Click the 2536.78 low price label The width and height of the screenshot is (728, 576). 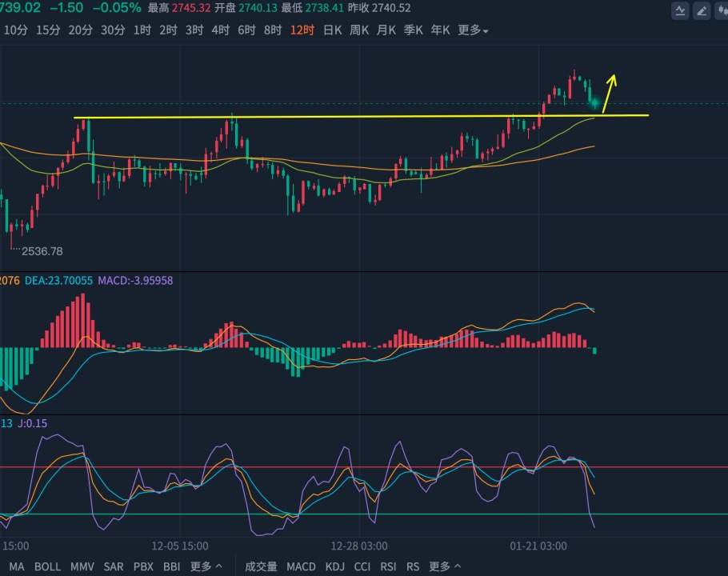point(42,251)
